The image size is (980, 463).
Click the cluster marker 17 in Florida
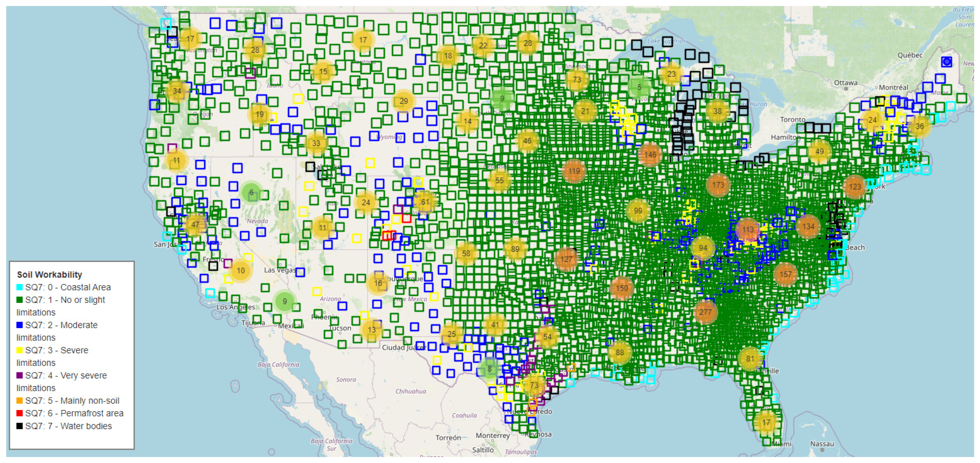[766, 422]
